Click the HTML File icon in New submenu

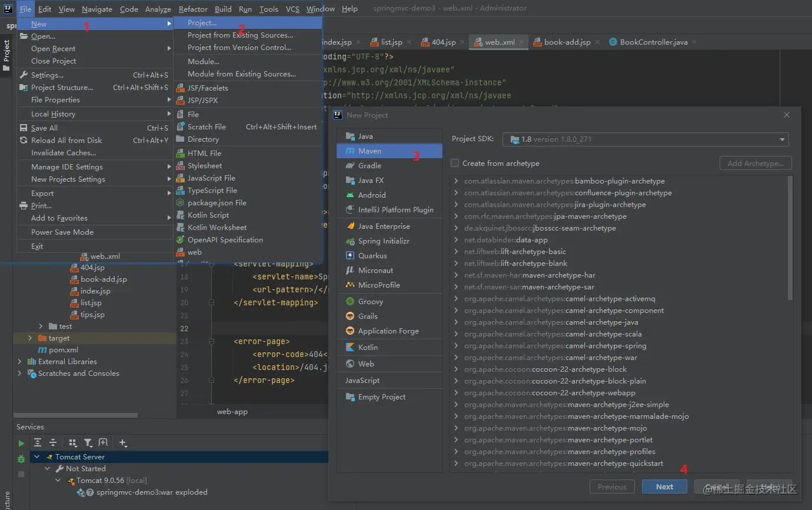tap(181, 154)
